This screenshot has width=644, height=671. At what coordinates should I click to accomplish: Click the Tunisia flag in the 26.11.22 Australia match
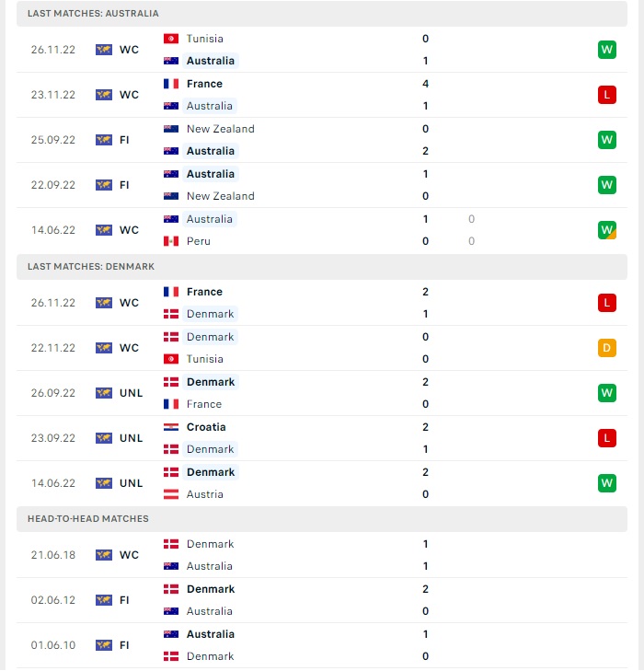[171, 39]
